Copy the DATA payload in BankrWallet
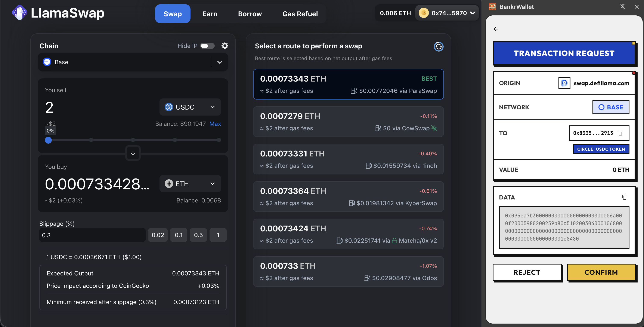The width and height of the screenshot is (644, 327). point(624,197)
